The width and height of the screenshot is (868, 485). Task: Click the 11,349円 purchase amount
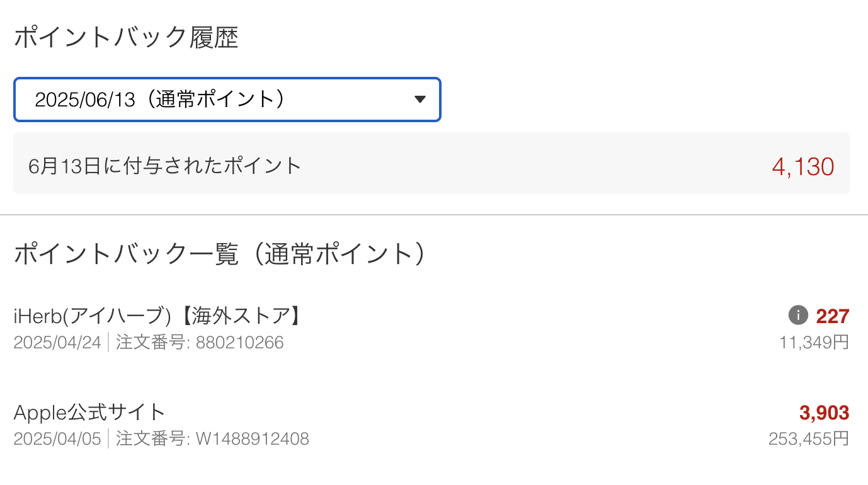[x=814, y=343]
